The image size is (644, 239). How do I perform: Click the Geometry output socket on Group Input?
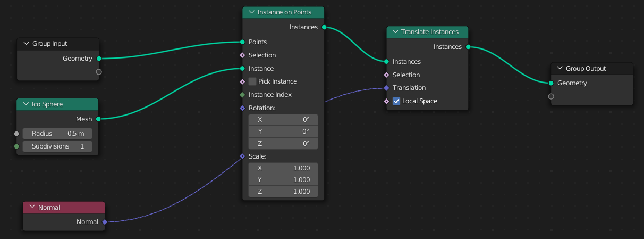tap(99, 59)
